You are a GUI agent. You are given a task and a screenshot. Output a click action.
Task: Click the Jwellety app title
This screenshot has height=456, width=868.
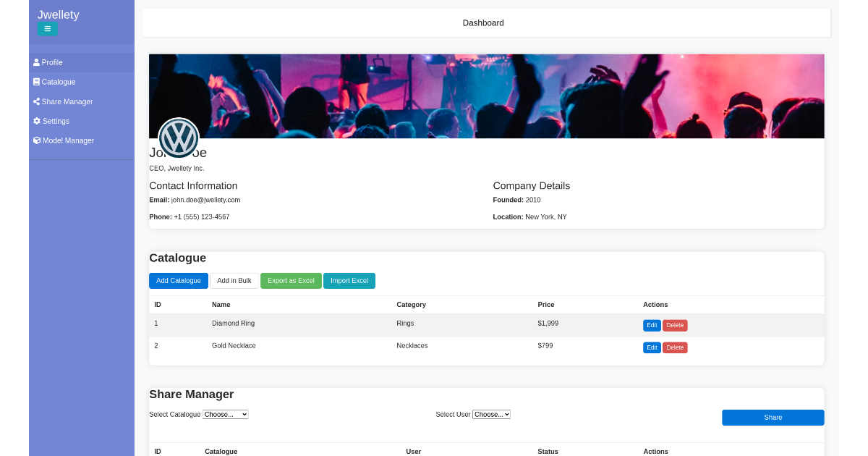tap(58, 14)
